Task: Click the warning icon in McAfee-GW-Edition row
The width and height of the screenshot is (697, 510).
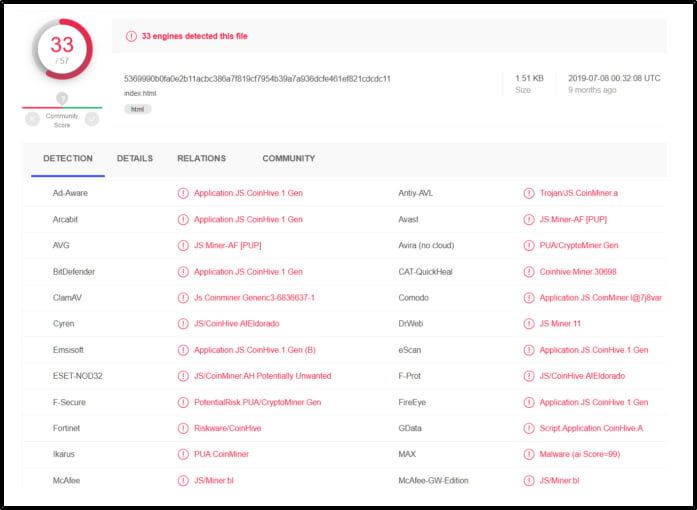Action: click(529, 481)
